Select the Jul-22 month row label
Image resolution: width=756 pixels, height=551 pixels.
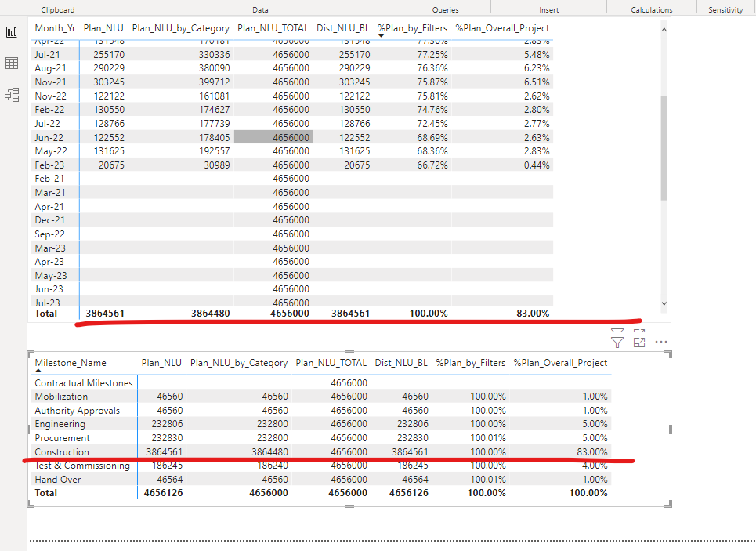[47, 124]
